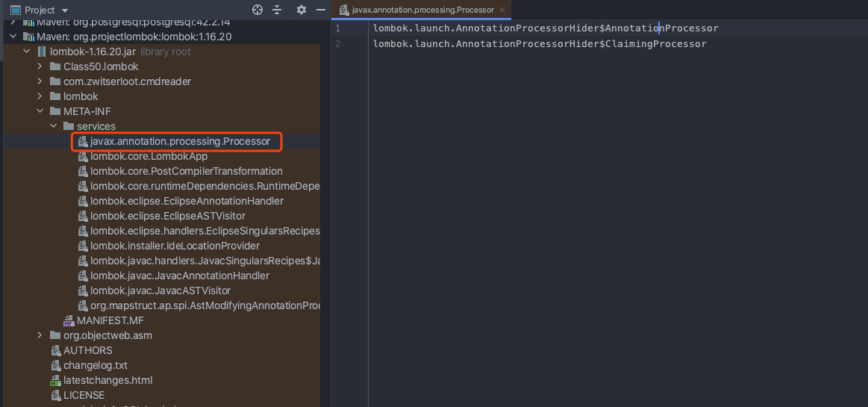Click the Project tool window icon
The image size is (868, 407).
click(16, 10)
